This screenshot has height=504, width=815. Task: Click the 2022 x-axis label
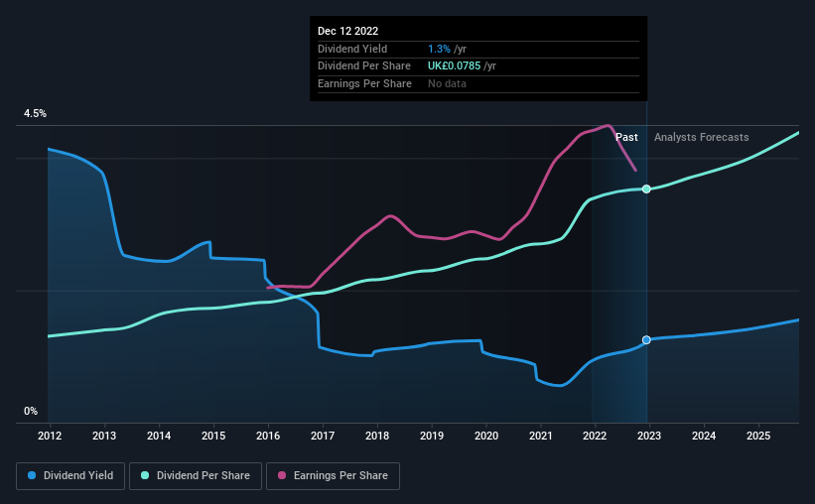pos(595,436)
